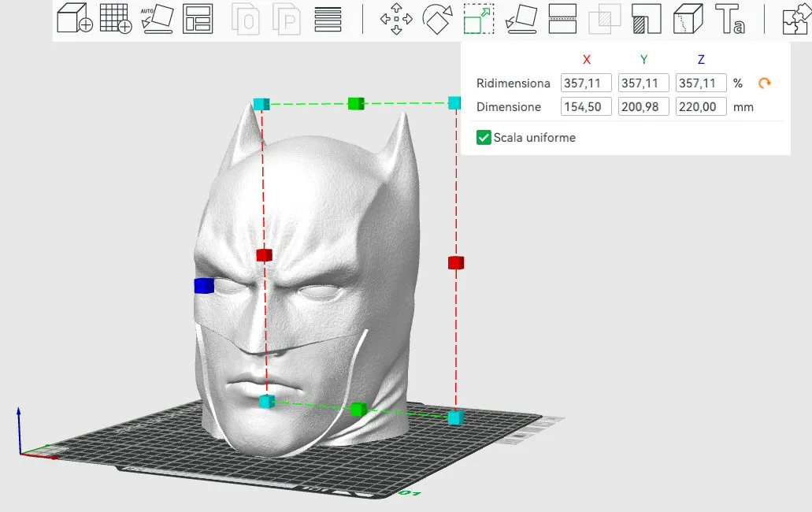Screen dimensions: 812x512
Task: Click the Ridimensiona Z percentage field
Action: (x=701, y=83)
